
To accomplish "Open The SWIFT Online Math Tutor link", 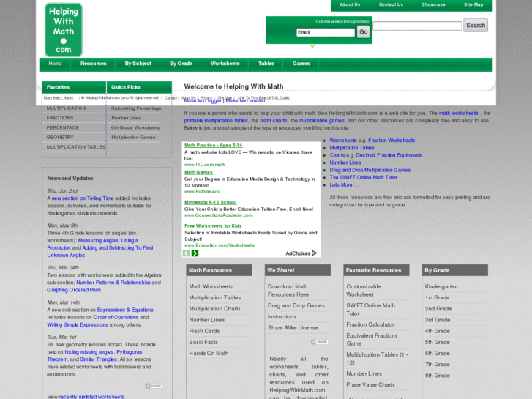I will click(x=364, y=178).
